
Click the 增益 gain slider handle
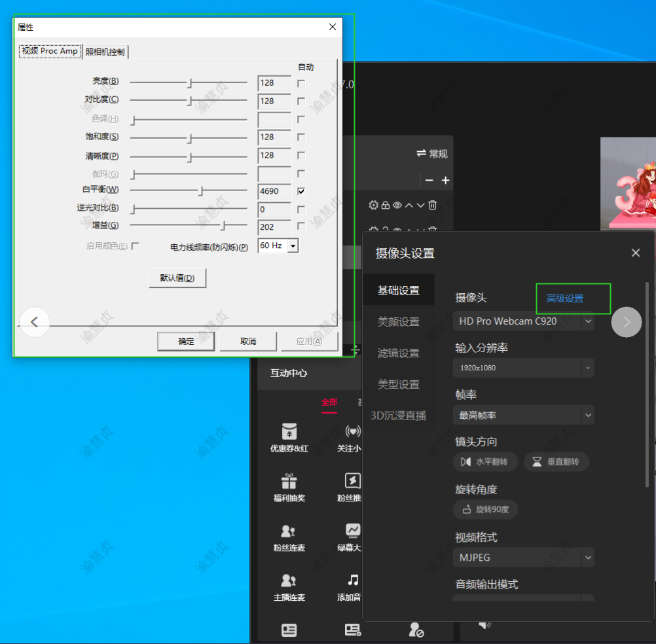tap(223, 226)
